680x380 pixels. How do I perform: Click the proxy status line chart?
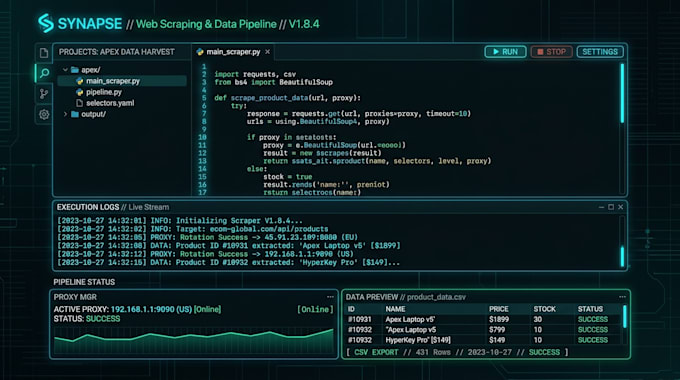tap(194, 341)
